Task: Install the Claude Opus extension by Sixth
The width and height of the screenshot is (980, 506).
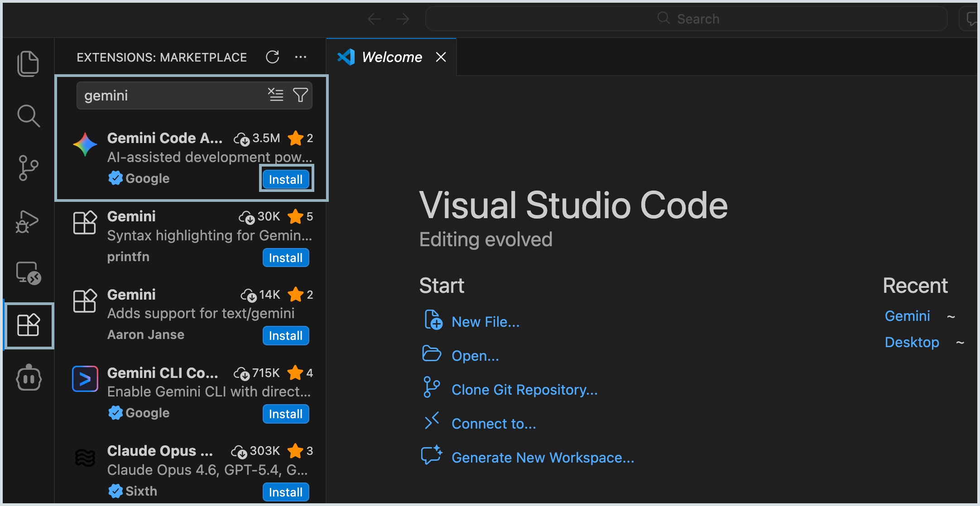Action: click(286, 492)
